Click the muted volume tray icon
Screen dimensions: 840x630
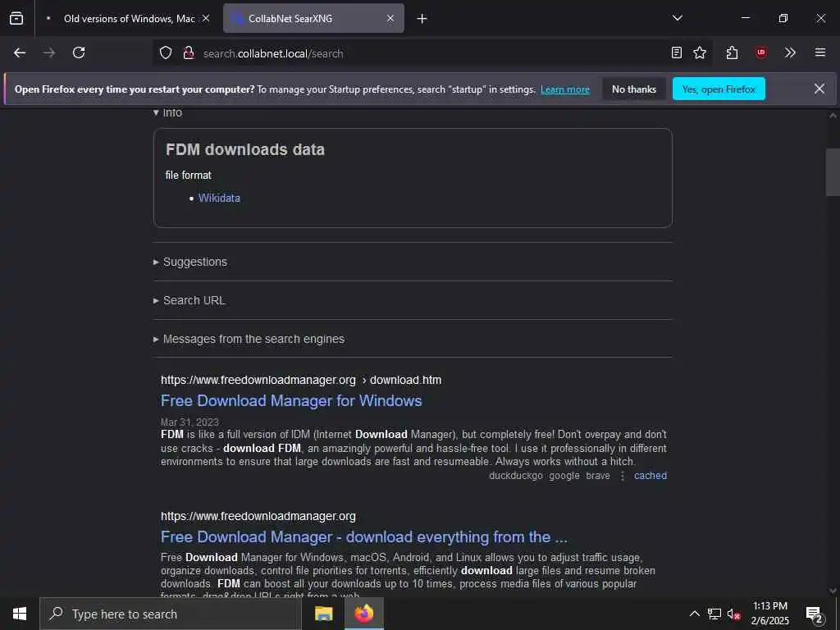(733, 614)
